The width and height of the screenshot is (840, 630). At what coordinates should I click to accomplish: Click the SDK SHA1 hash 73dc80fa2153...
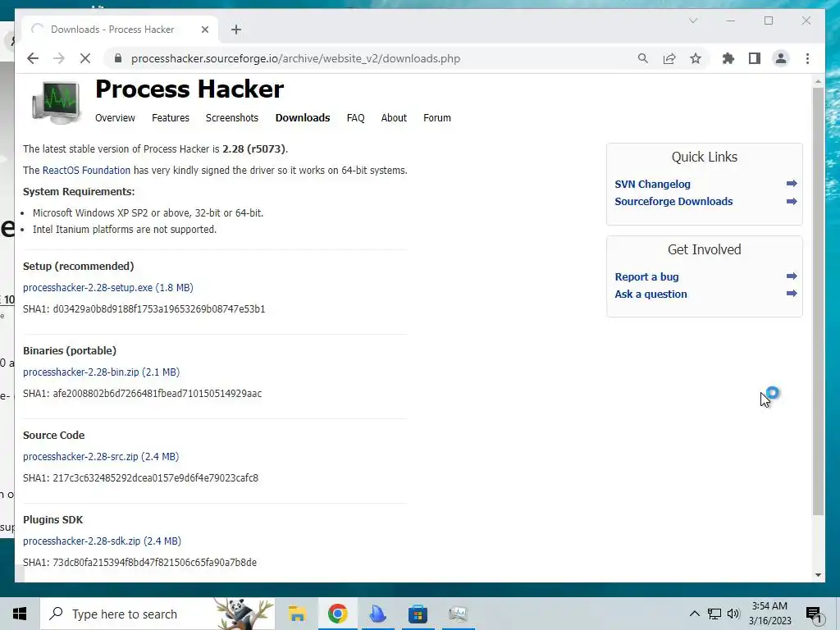[x=155, y=563]
